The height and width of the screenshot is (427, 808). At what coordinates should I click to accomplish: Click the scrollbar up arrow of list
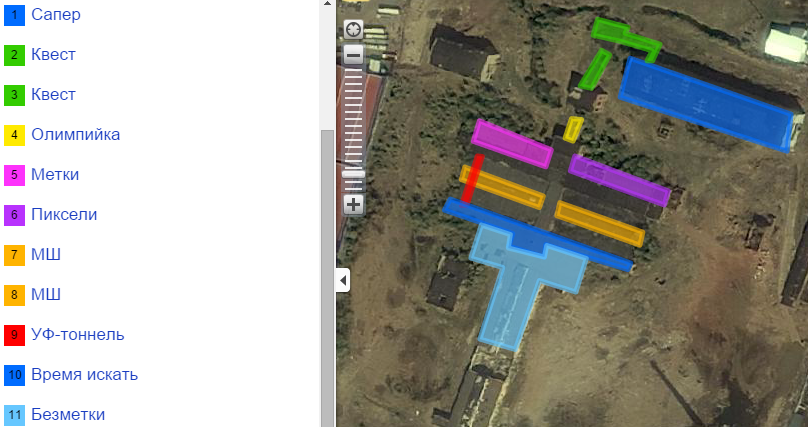point(327,3)
